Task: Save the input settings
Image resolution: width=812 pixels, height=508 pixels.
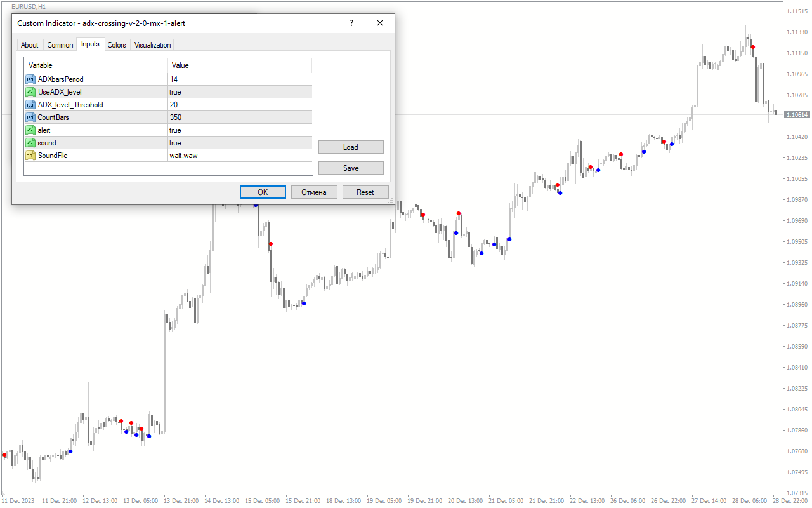Action: click(x=351, y=168)
